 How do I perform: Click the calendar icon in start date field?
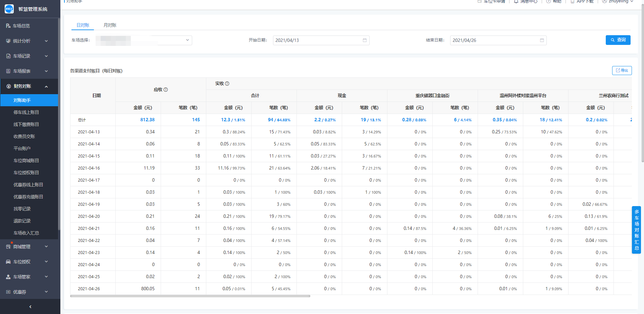[365, 40]
